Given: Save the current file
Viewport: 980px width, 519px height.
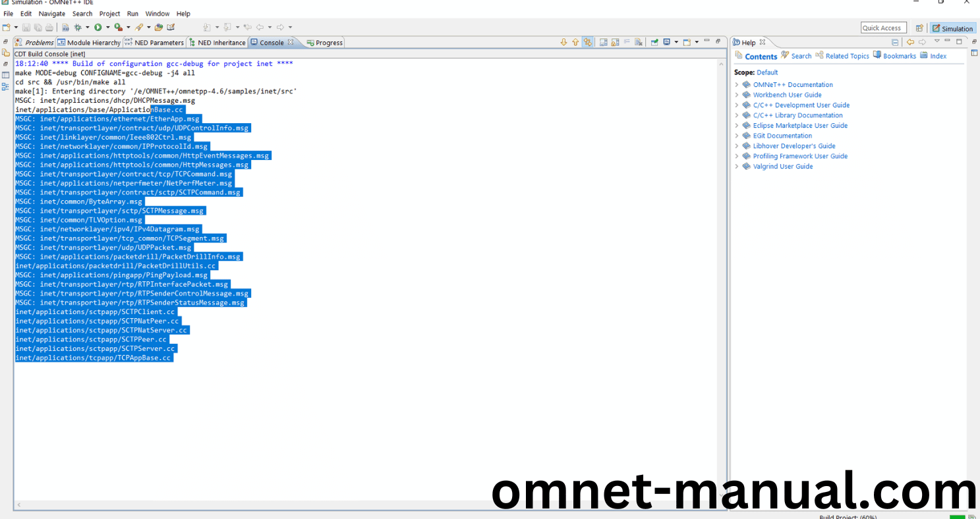Looking at the screenshot, I should (x=26, y=26).
